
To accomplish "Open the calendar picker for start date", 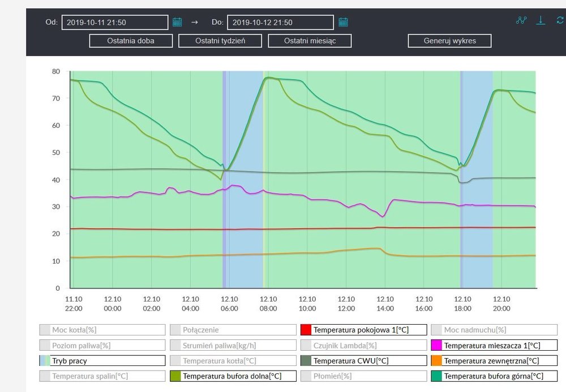I will click(177, 22).
